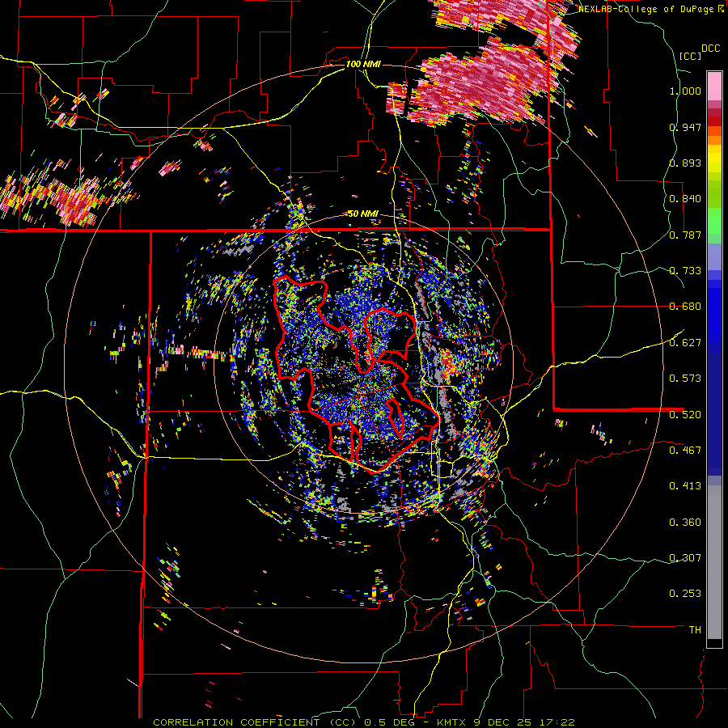This screenshot has width=728, height=728.
Task: Click the 0.413 scale value
Action: click(x=685, y=486)
